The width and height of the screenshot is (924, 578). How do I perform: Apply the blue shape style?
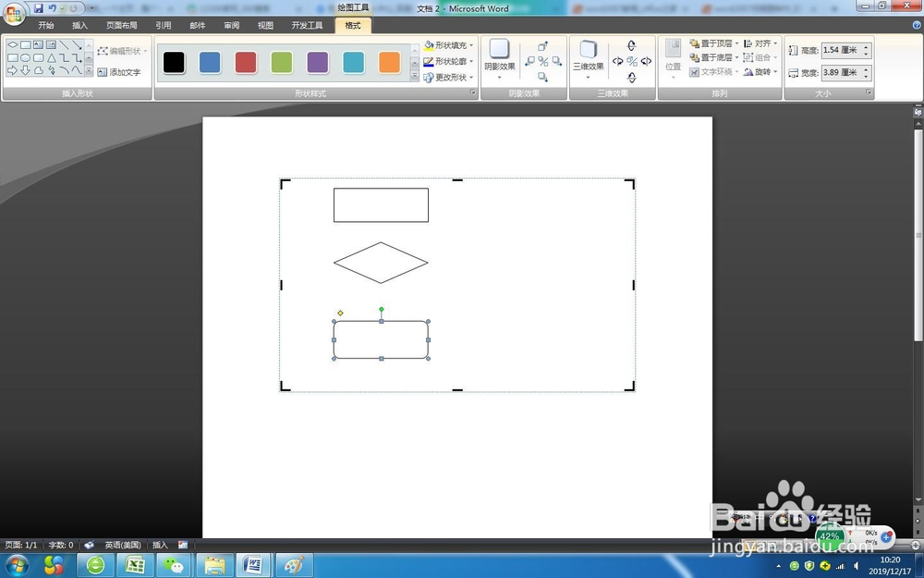210,63
